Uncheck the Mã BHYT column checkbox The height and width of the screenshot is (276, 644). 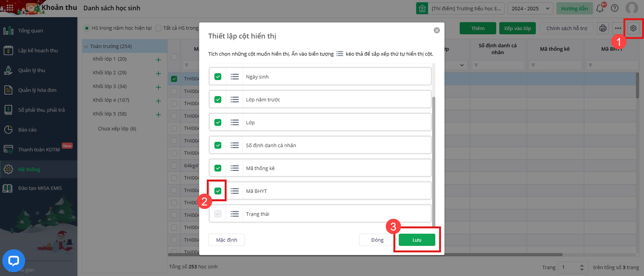[218, 191]
